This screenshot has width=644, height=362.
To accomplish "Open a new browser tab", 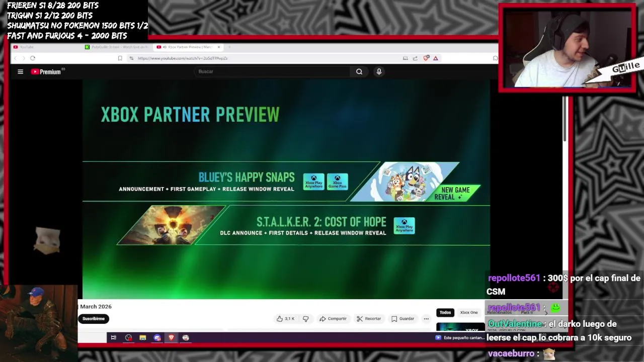I will click(229, 47).
